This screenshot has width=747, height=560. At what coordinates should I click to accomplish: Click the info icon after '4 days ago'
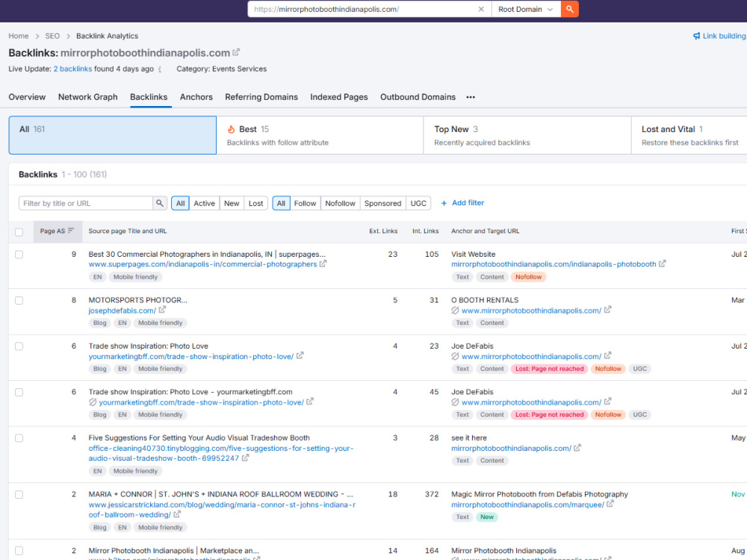(160, 69)
